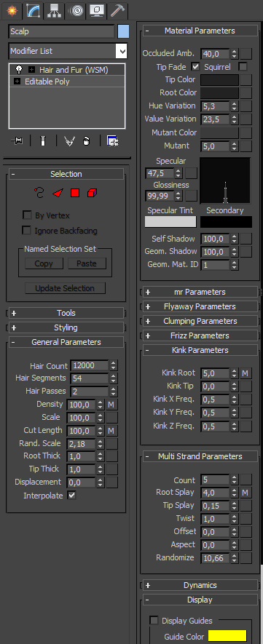Collapse the Kink Parameters rollout
The width and height of the screenshot is (263, 644).
tap(200, 350)
